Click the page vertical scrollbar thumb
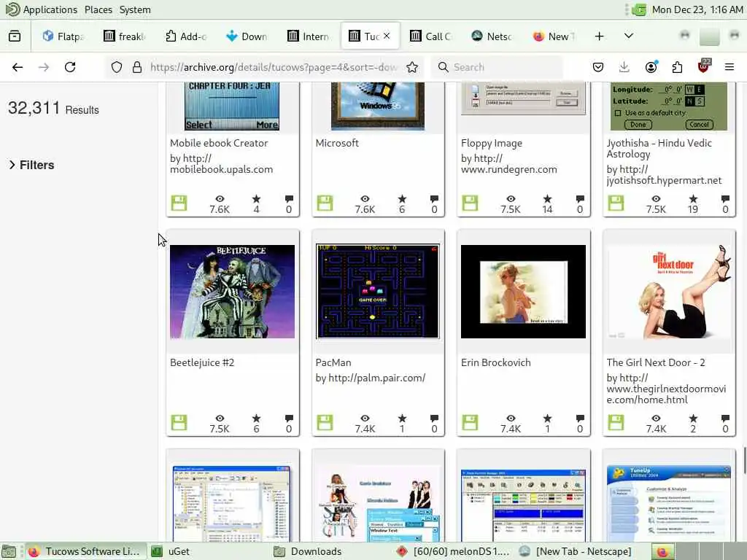 point(744,460)
